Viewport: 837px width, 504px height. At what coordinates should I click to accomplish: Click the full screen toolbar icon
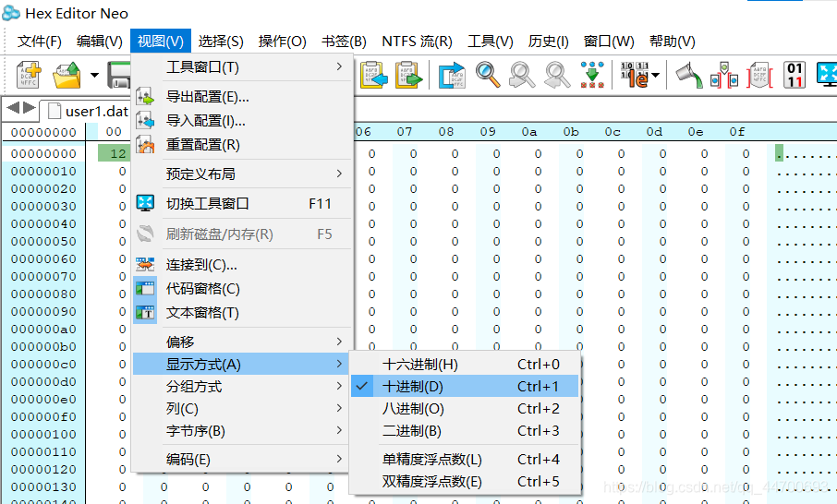[x=827, y=75]
